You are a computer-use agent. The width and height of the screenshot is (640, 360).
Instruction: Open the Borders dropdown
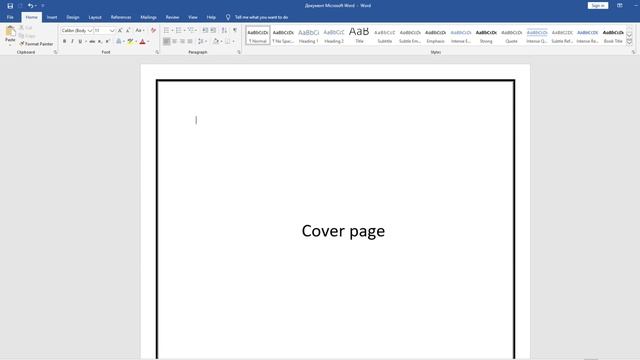point(233,41)
